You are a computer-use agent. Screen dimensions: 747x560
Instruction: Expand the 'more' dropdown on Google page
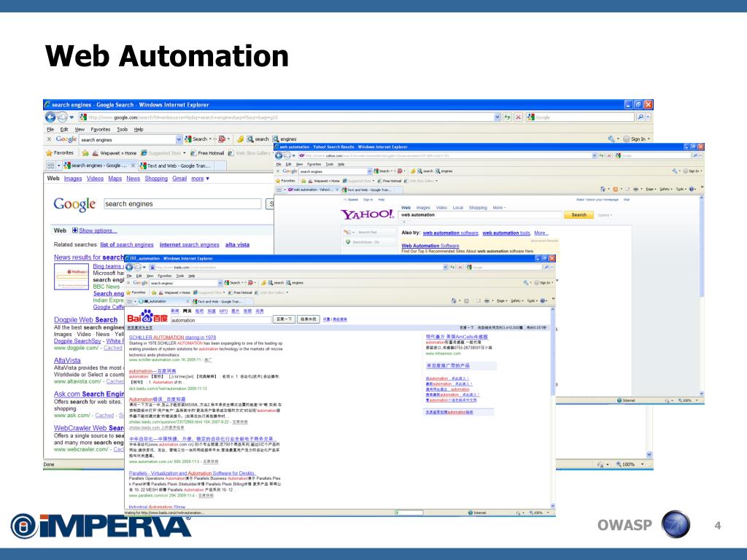coord(200,179)
